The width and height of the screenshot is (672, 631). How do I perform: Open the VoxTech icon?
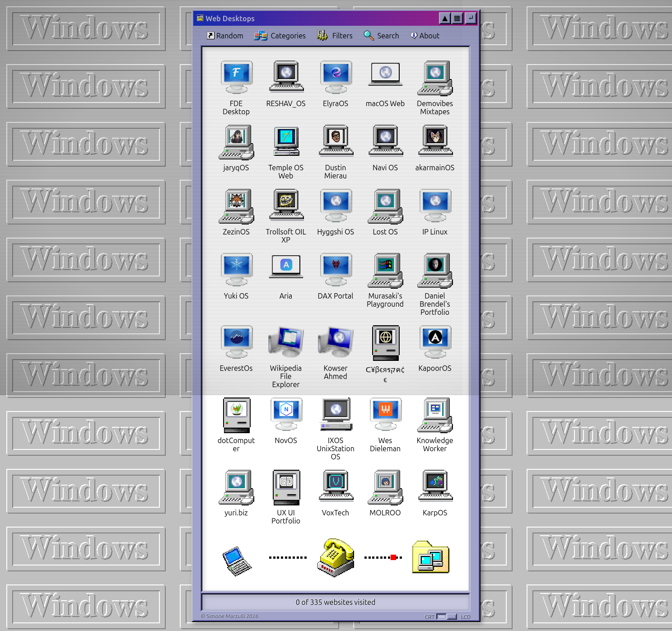coord(336,487)
